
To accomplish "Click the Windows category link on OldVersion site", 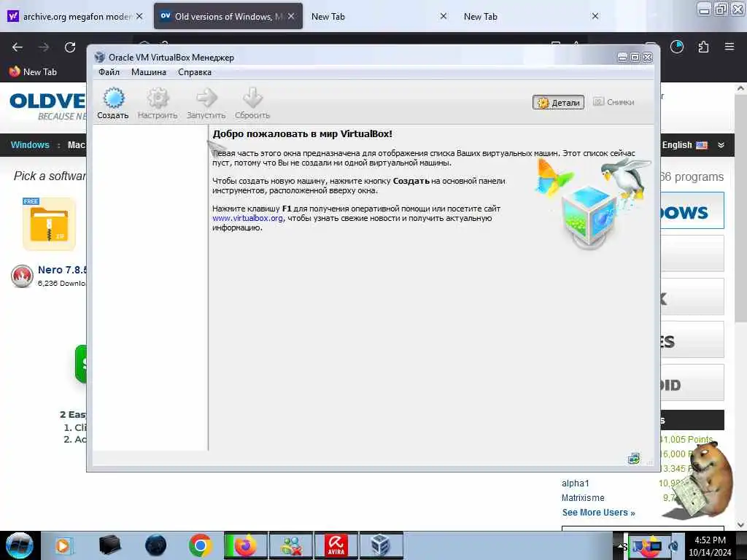I will (30, 145).
